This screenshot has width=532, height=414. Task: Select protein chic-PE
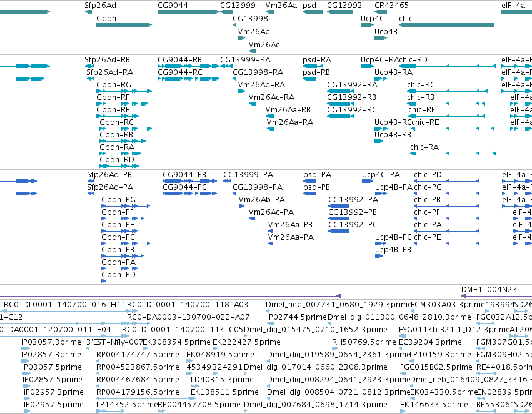tap(428, 237)
